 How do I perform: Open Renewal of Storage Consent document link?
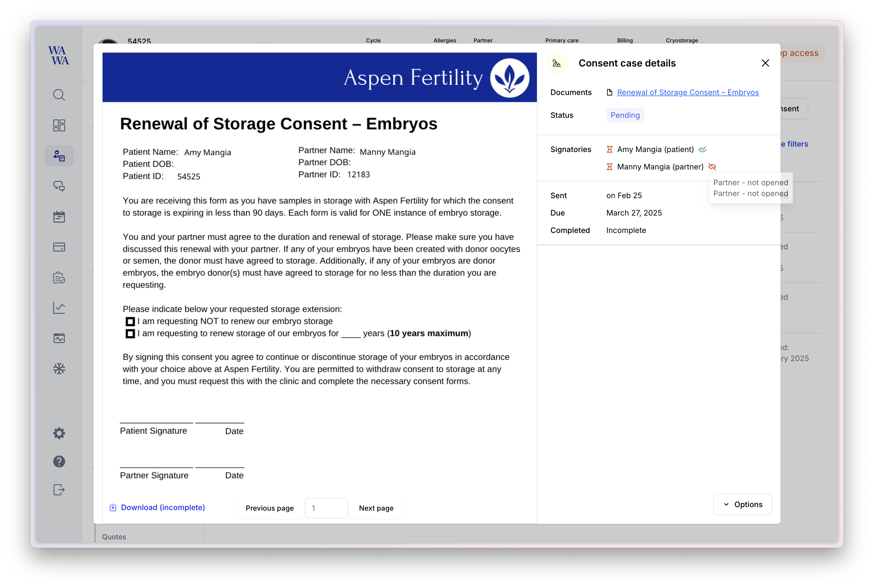pos(688,92)
